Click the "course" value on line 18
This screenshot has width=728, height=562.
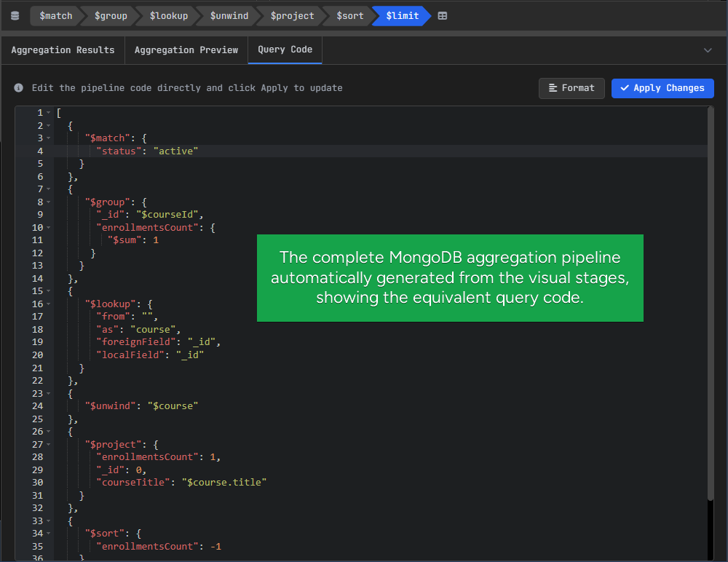point(153,330)
